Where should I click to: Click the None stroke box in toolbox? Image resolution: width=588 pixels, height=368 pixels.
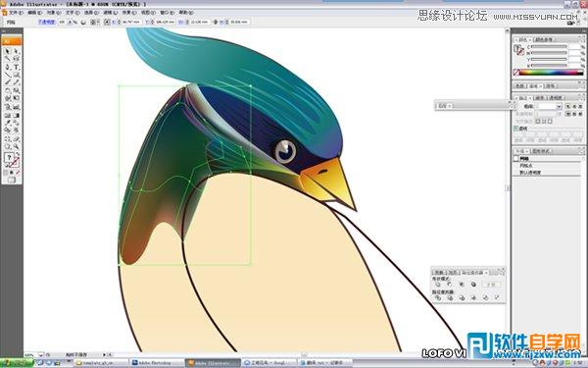click(x=16, y=162)
